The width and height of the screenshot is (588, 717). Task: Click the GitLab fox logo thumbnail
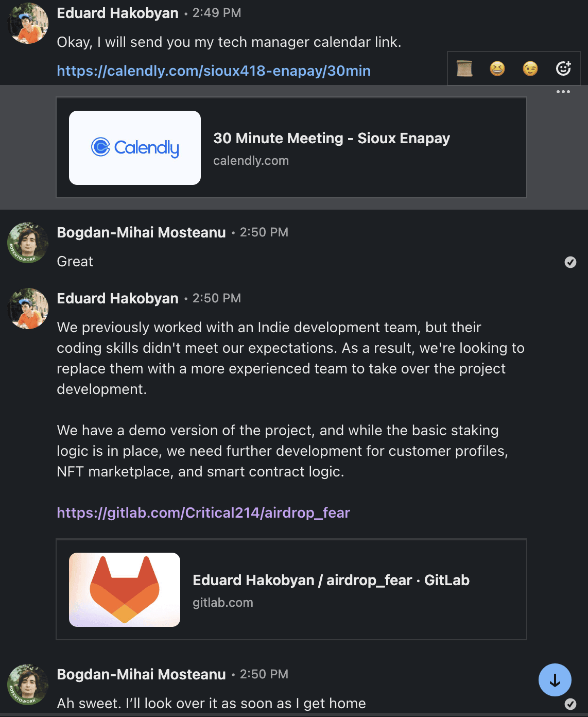click(125, 590)
